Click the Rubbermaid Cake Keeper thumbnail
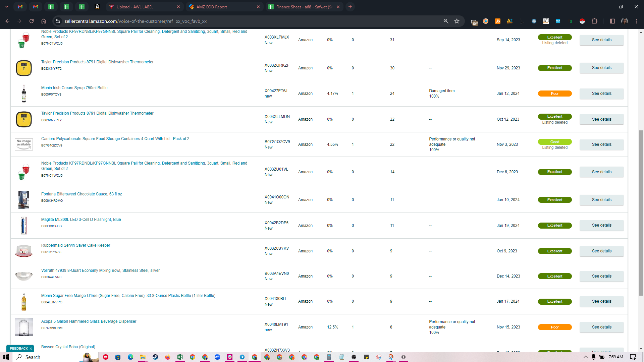 pos(24,251)
